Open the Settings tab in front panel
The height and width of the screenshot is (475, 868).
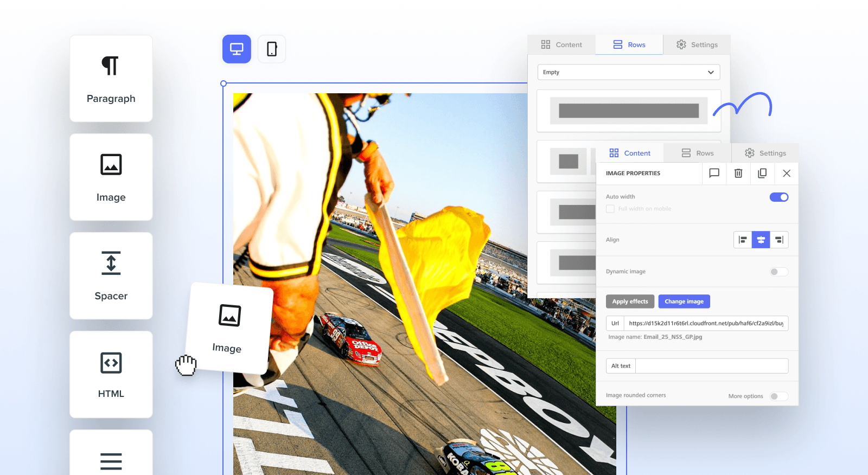click(765, 153)
